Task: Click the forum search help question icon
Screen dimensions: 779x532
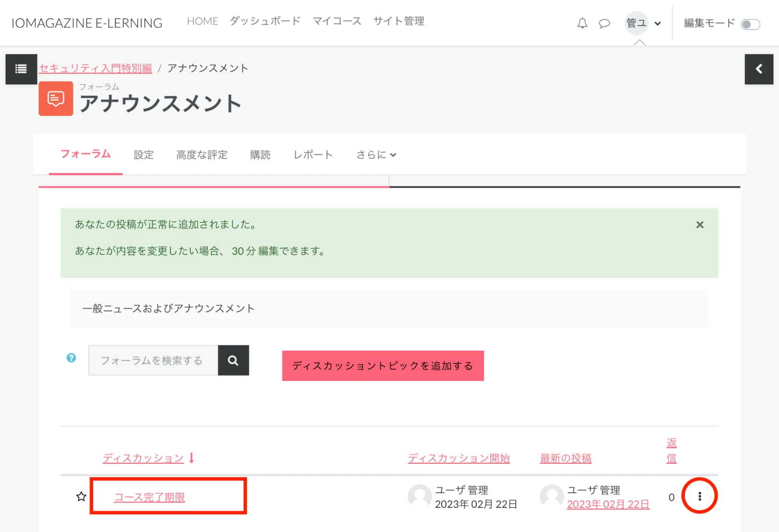Action: click(71, 358)
